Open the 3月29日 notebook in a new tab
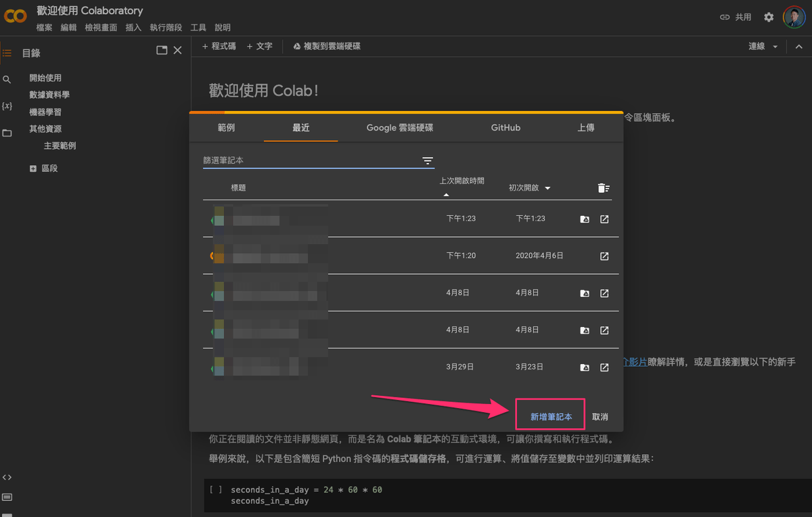 [x=604, y=368]
